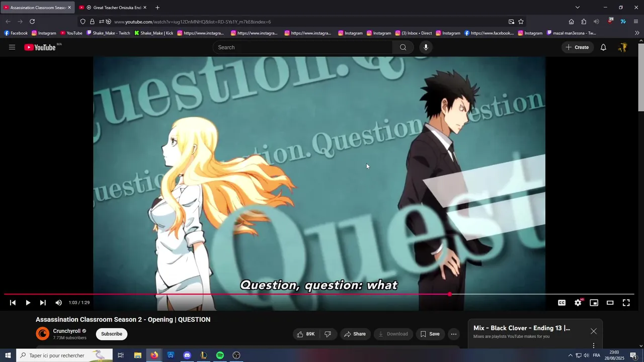Open a new browser tab
The width and height of the screenshot is (644, 362).
pos(157,8)
